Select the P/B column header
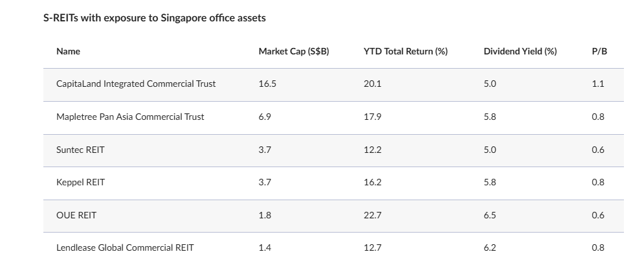This screenshot has height=265, width=644. click(599, 51)
